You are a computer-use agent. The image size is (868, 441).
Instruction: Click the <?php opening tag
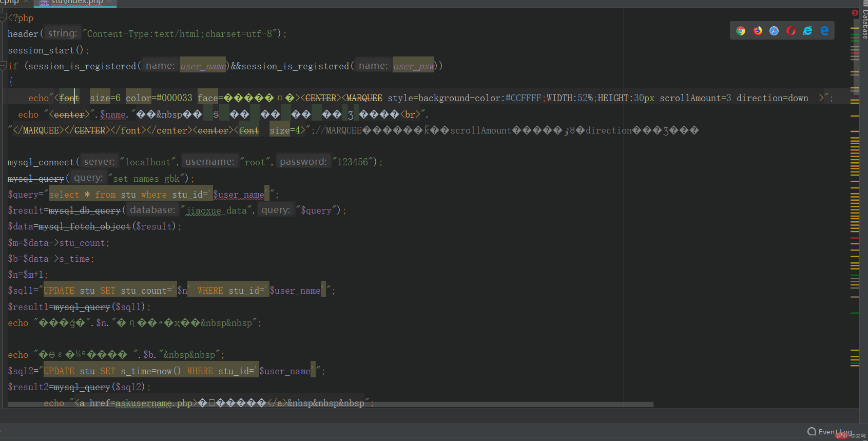21,18
